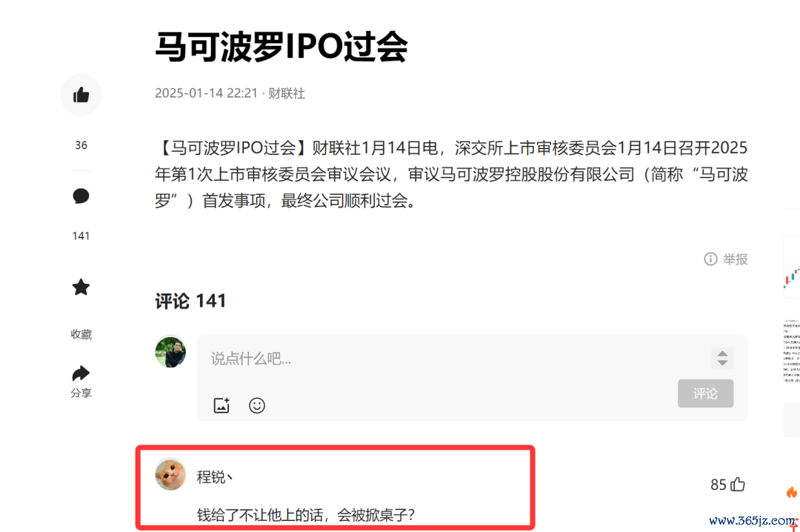Image resolution: width=800 pixels, height=532 pixels.
Task: Open emoji picker smiley icon
Action: click(x=256, y=405)
